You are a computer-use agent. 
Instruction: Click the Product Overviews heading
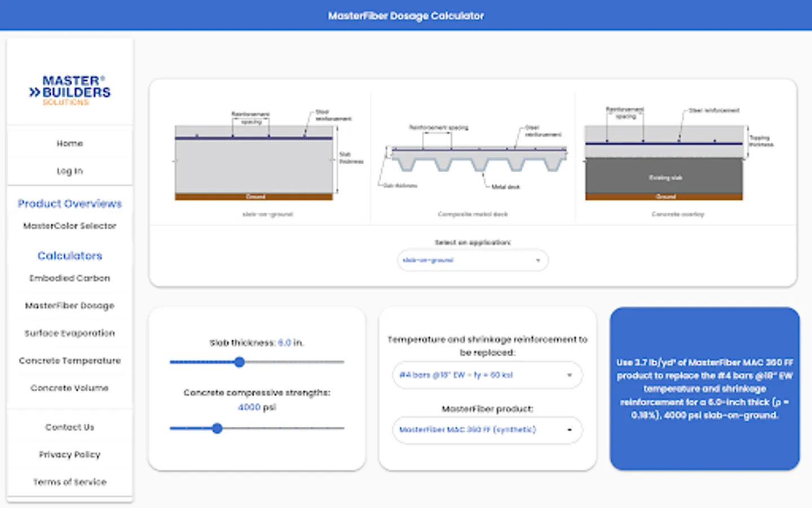[70, 203]
